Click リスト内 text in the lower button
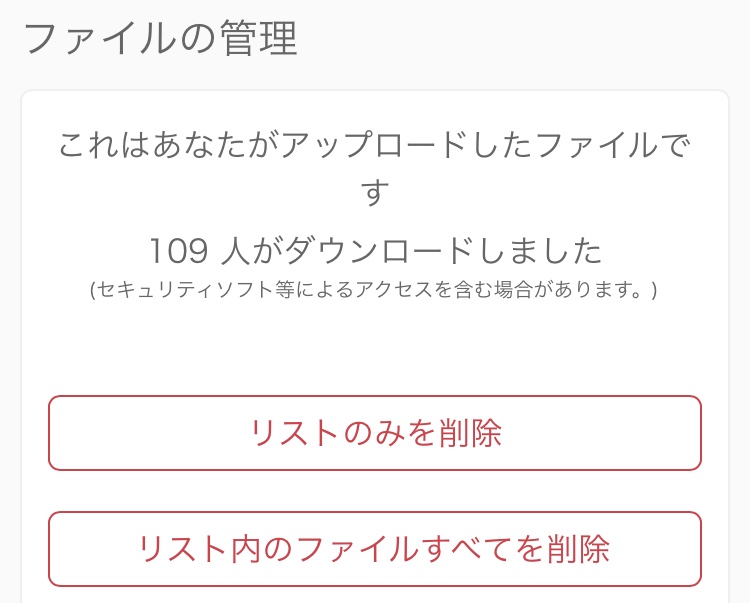750x603 pixels. [x=192, y=548]
